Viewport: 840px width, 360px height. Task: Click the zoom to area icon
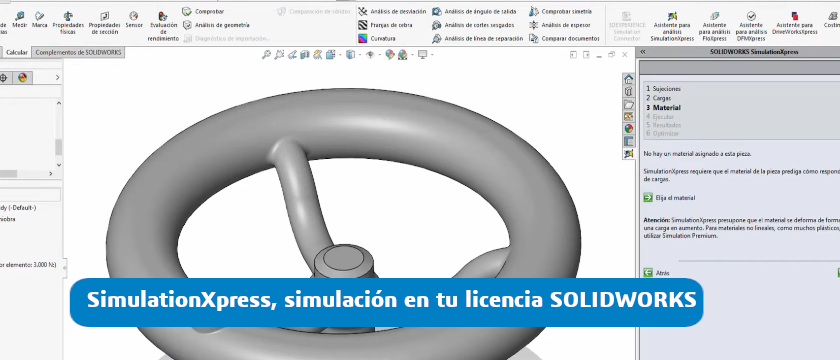279,55
